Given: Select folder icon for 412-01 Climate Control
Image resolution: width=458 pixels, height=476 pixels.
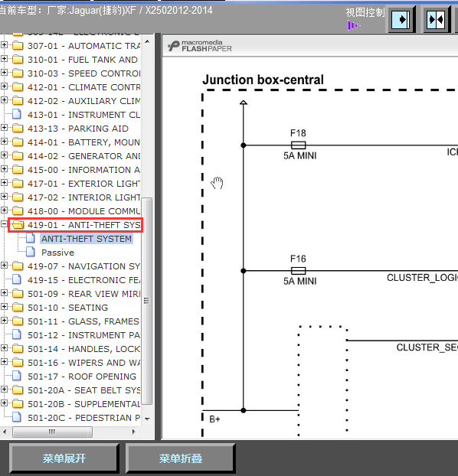Looking at the screenshot, I should tap(18, 87).
